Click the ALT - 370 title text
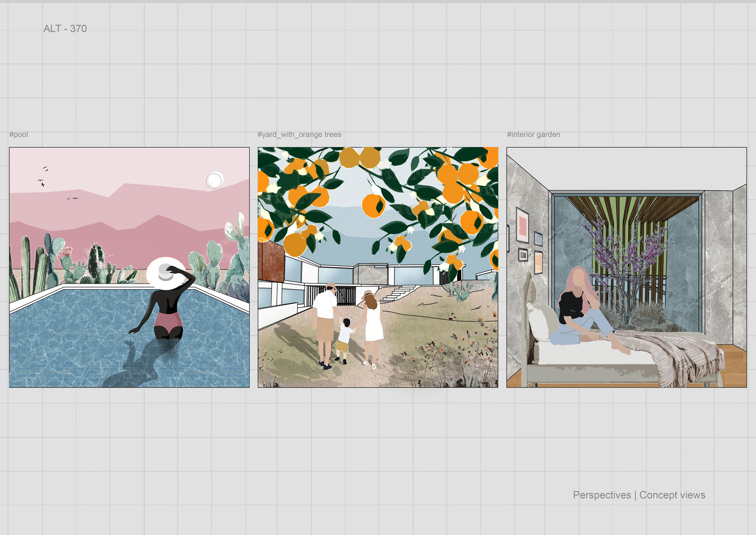The width and height of the screenshot is (756, 535). coord(65,29)
